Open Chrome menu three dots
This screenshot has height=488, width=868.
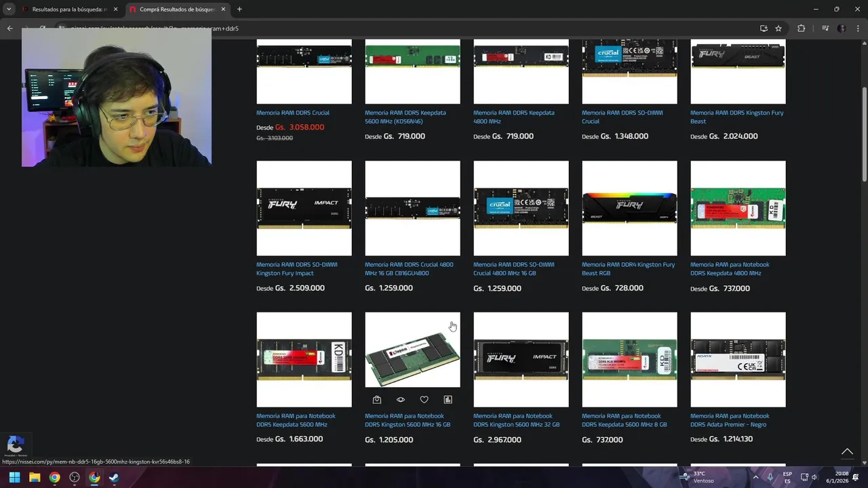point(859,28)
